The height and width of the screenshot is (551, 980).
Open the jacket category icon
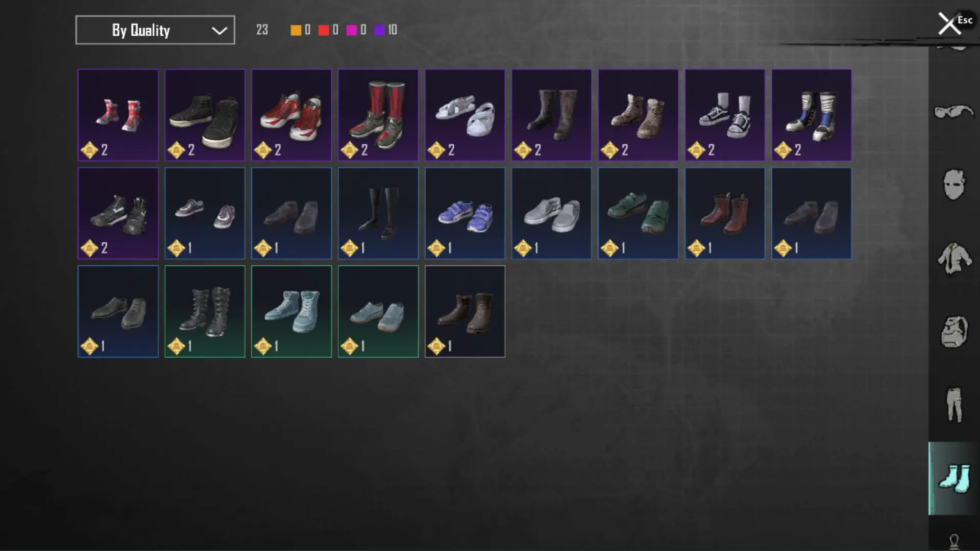[x=953, y=258]
